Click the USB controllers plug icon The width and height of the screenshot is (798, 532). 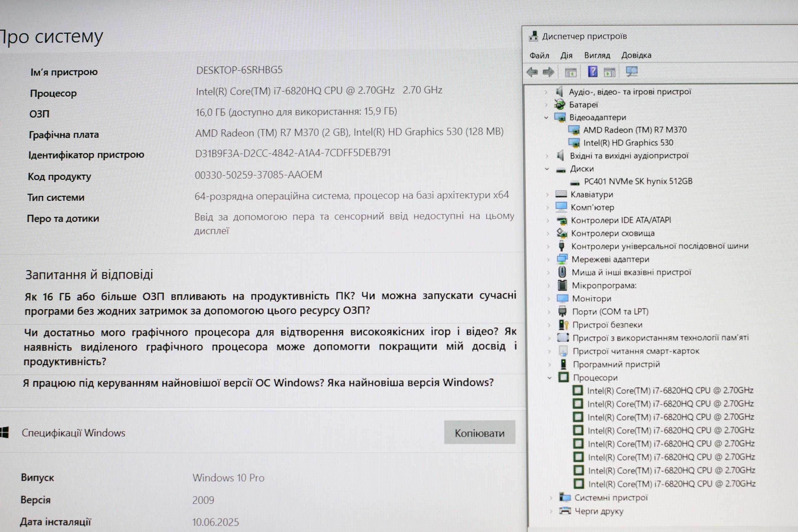pos(562,246)
